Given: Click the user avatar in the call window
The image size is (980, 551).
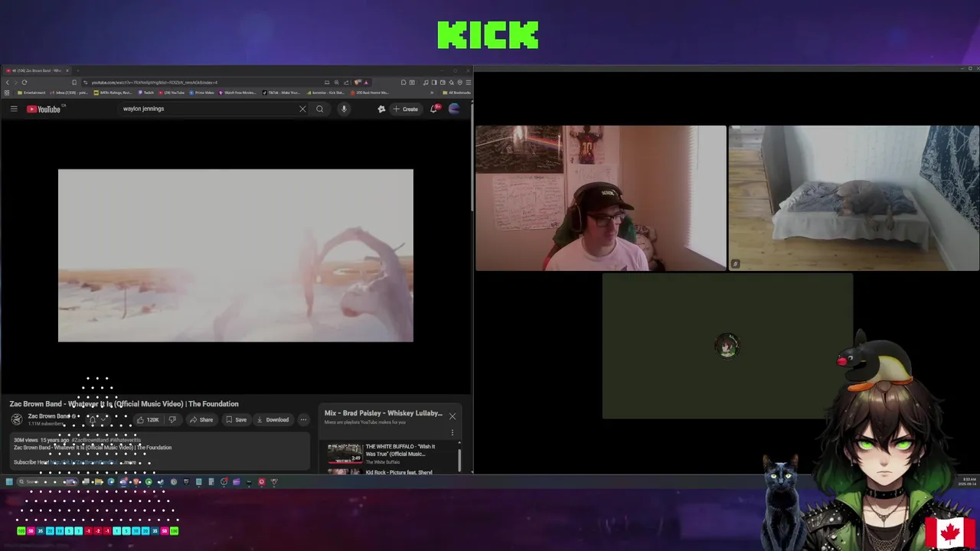Looking at the screenshot, I should [x=727, y=345].
